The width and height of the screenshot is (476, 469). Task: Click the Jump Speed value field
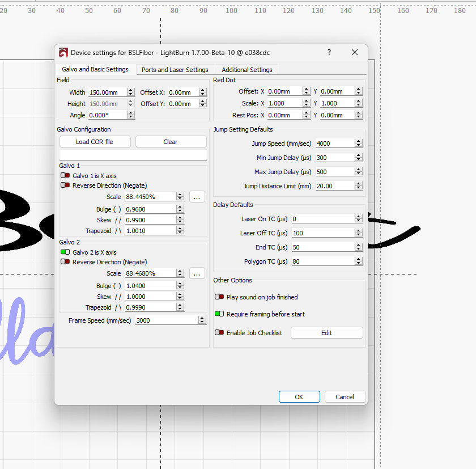(x=335, y=143)
